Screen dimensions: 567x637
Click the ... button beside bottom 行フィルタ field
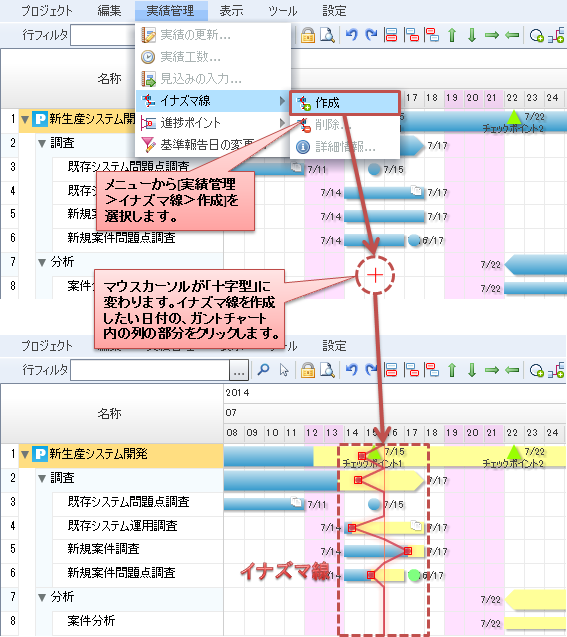click(x=239, y=370)
